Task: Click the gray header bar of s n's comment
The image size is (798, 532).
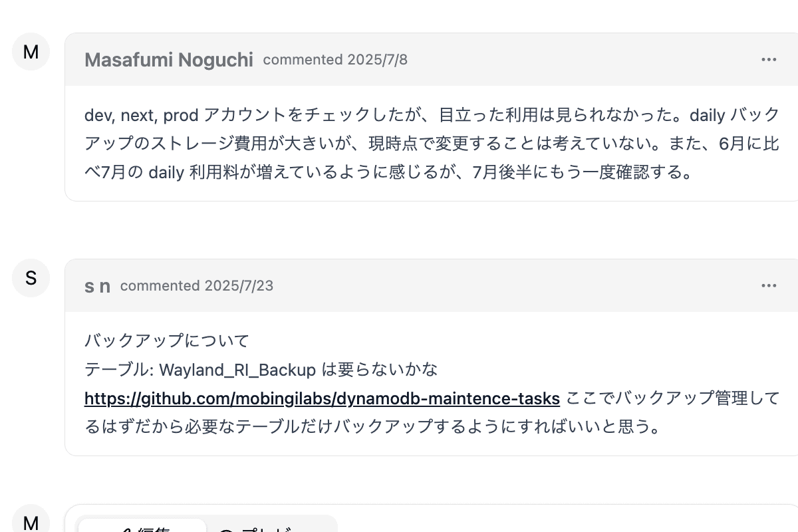Action: (x=499, y=286)
